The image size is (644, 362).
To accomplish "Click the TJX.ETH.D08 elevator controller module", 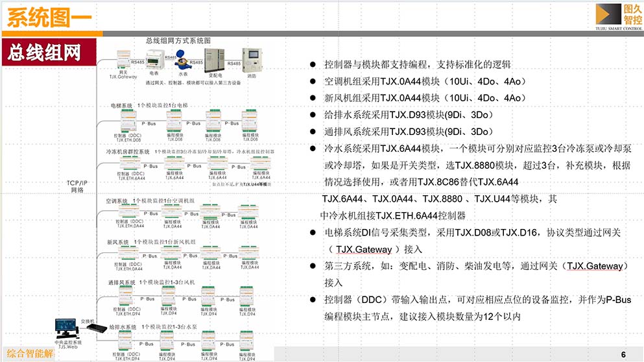I will 128,123.
